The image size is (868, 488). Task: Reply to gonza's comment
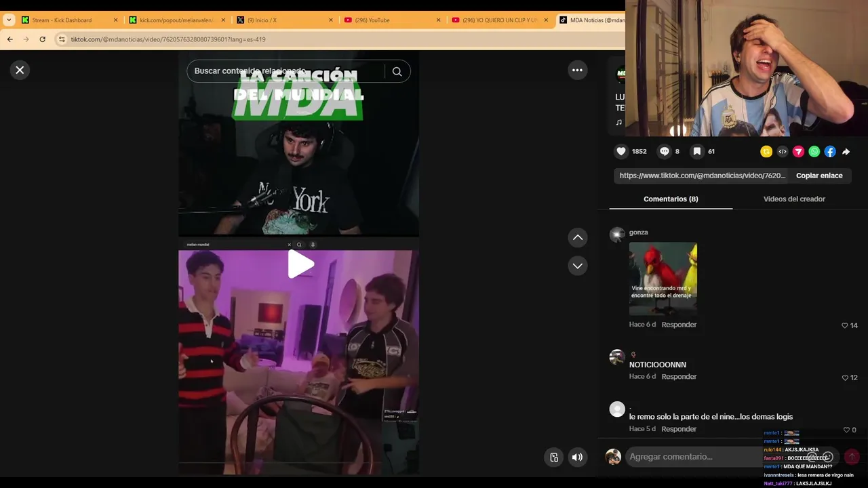[679, 325]
